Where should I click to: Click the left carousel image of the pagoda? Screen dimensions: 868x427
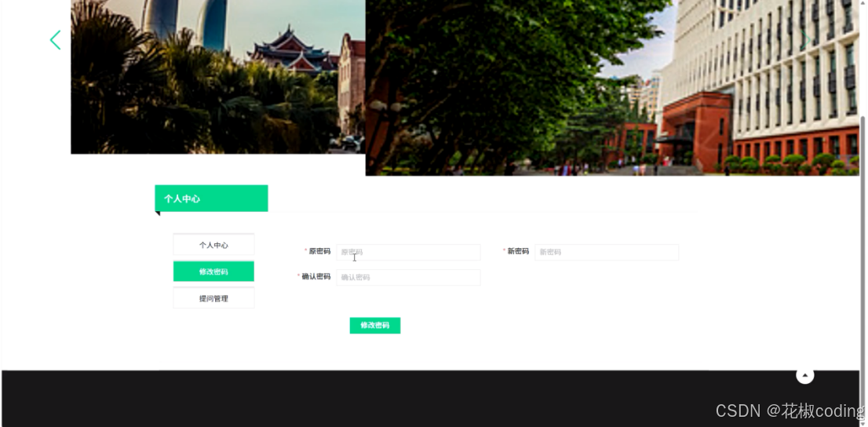[x=218, y=76]
